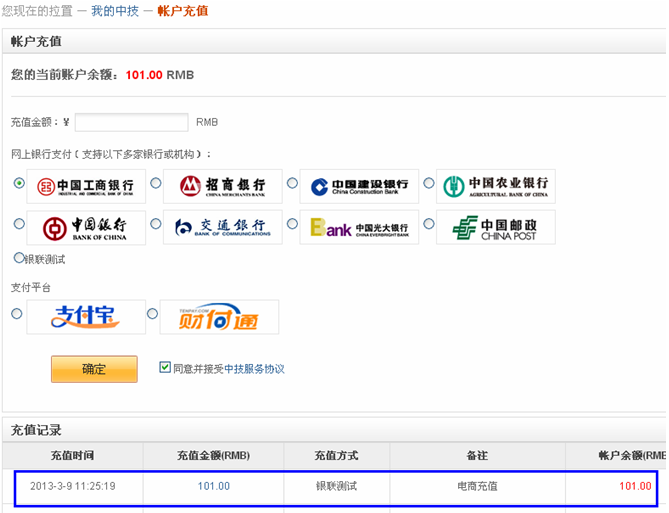Click the China Post logo
Viewport: 669px width, 513px height.
coord(495,227)
